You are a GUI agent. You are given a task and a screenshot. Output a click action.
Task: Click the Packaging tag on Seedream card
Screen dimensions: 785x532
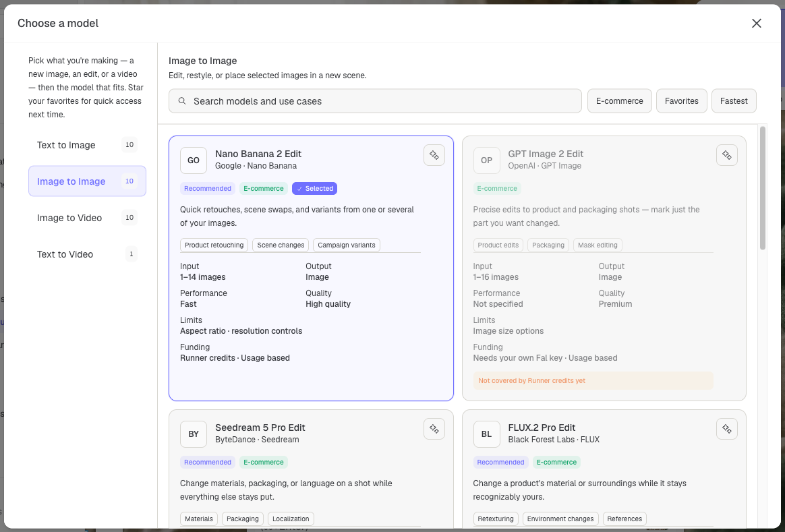point(242,519)
